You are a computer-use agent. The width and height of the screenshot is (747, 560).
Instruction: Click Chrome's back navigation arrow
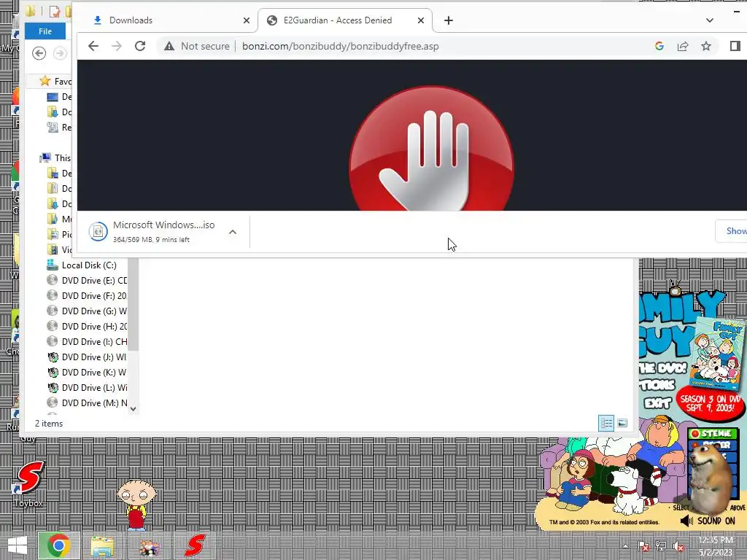[93, 46]
